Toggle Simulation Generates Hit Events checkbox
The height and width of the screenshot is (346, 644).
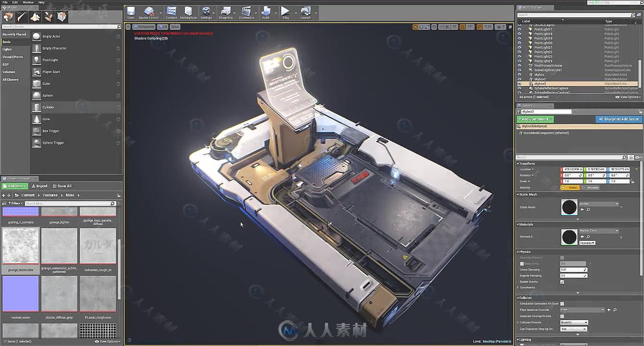[562, 304]
